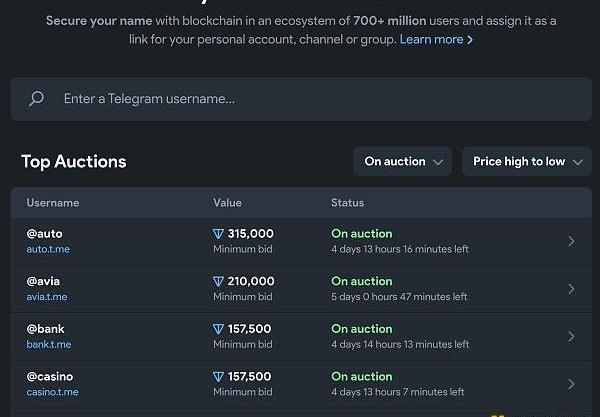Click the TON icon beside 210,000
600x417 pixels.
pyautogui.click(x=219, y=282)
